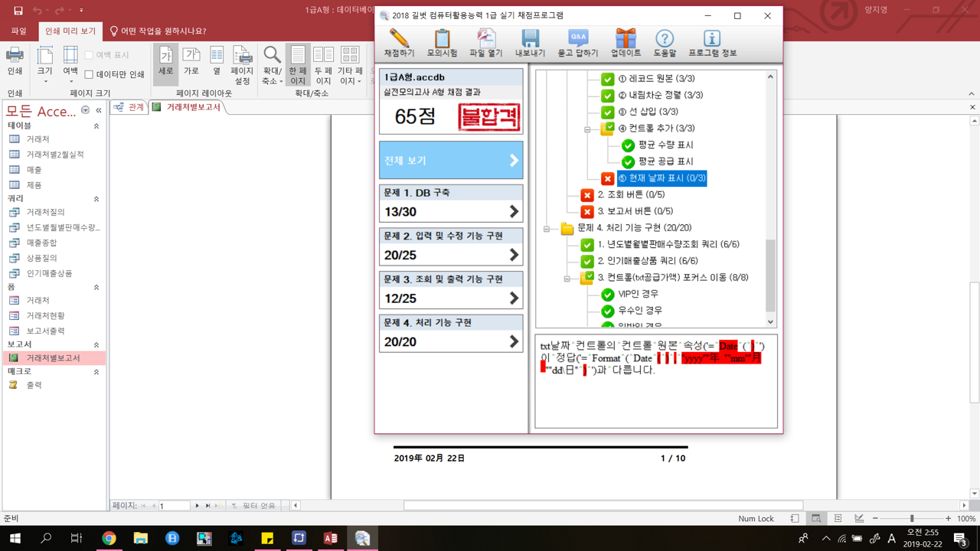
Task: Open 묻고 답하기 Q&A icon
Action: point(578,43)
